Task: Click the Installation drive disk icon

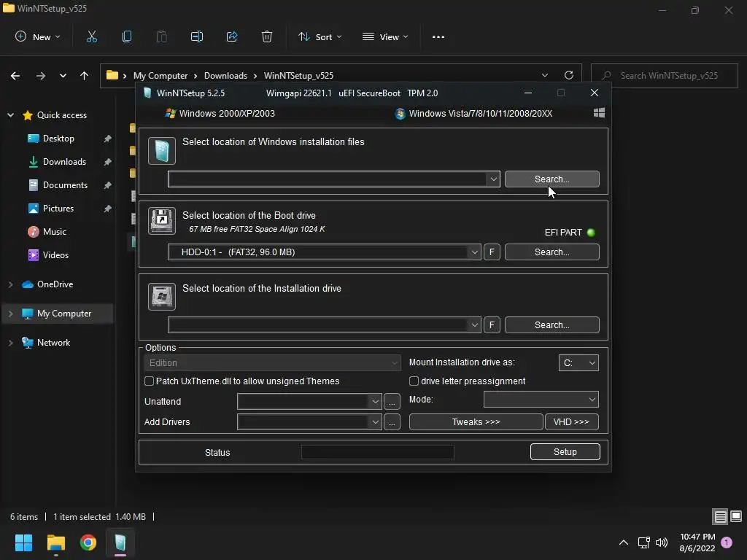Action: (162, 296)
